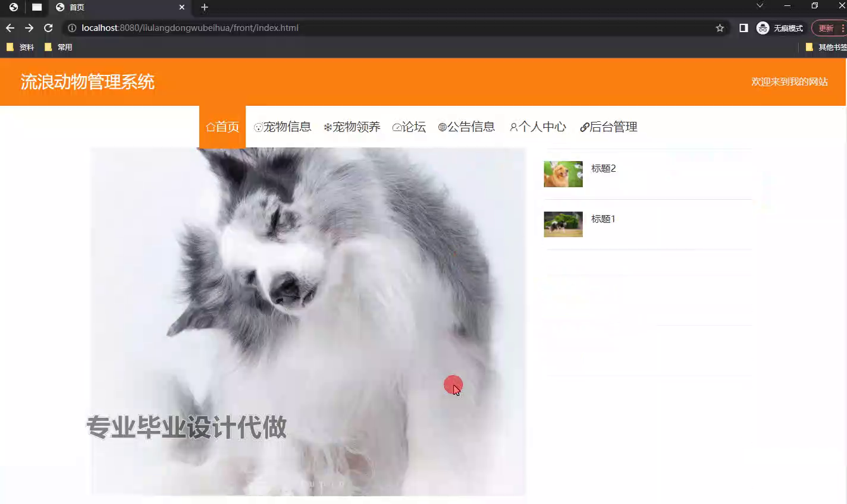The image size is (847, 504).
Task: Open the 常用 bookmarks folder
Action: 58,47
